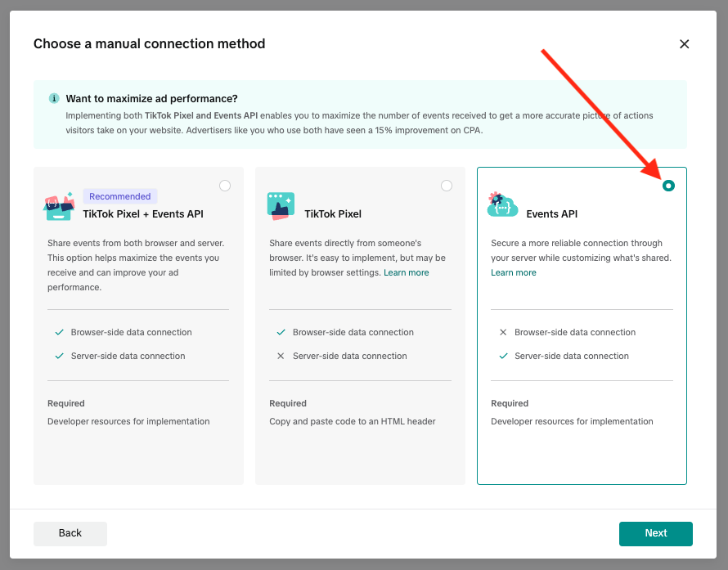Click X mark beside Server-side in TikTok Pixel card
728x570 pixels.
[281, 356]
